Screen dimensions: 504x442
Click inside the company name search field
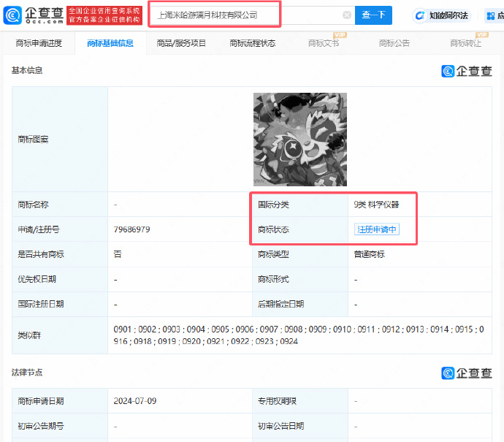(x=245, y=15)
